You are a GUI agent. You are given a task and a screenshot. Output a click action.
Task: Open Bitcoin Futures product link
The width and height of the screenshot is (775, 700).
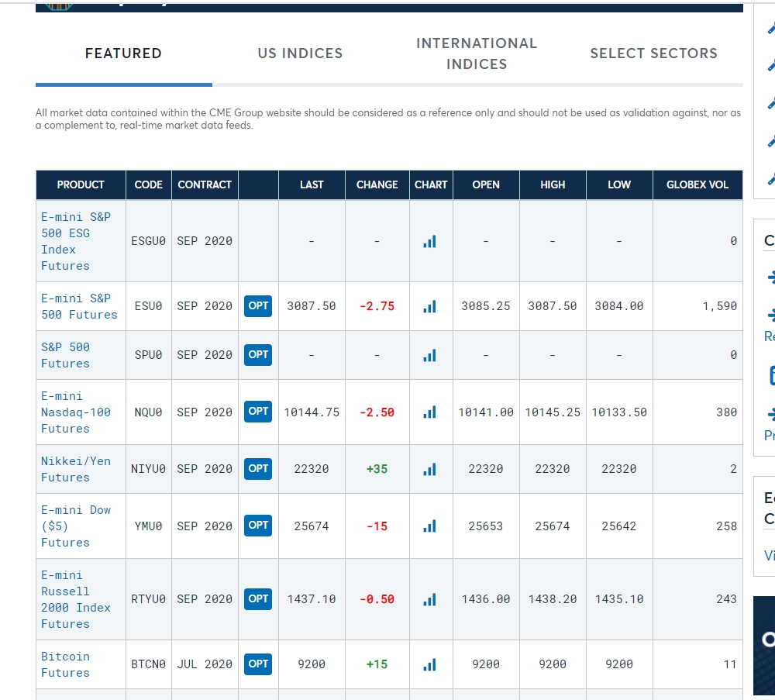(x=65, y=664)
